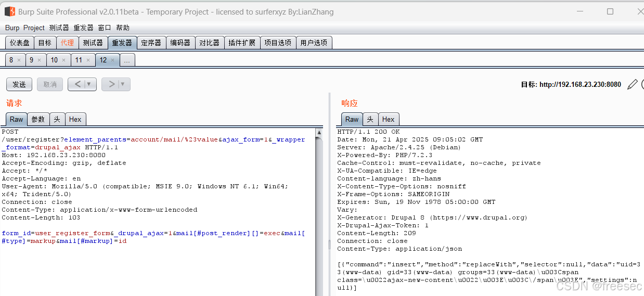Switch to the 目标 target tab
644x296 pixels.
point(45,43)
